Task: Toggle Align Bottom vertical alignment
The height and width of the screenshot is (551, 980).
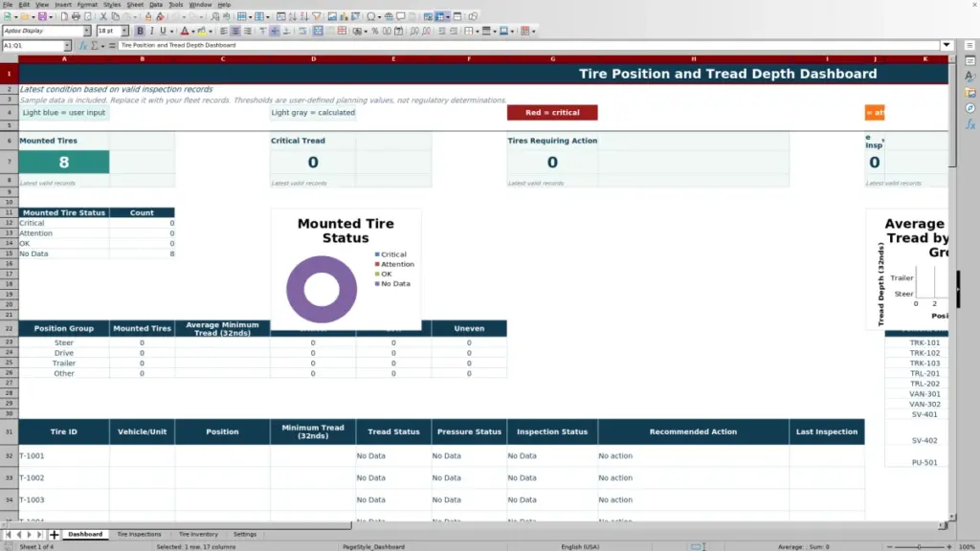Action: (287, 31)
